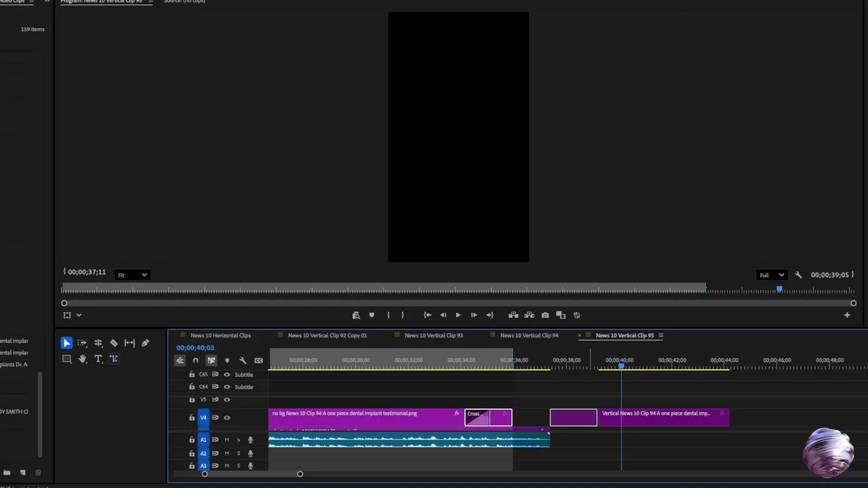Step back one frame

(443, 315)
